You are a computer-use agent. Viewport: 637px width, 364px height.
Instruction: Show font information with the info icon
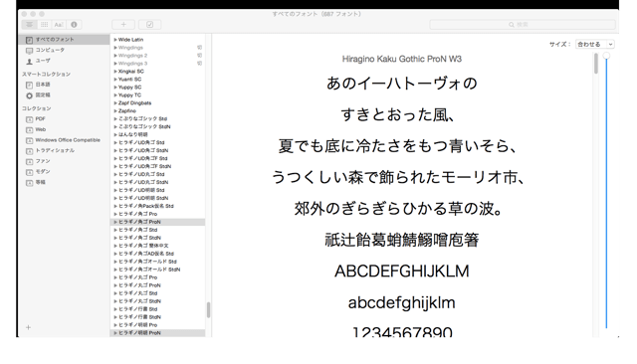coord(74,25)
